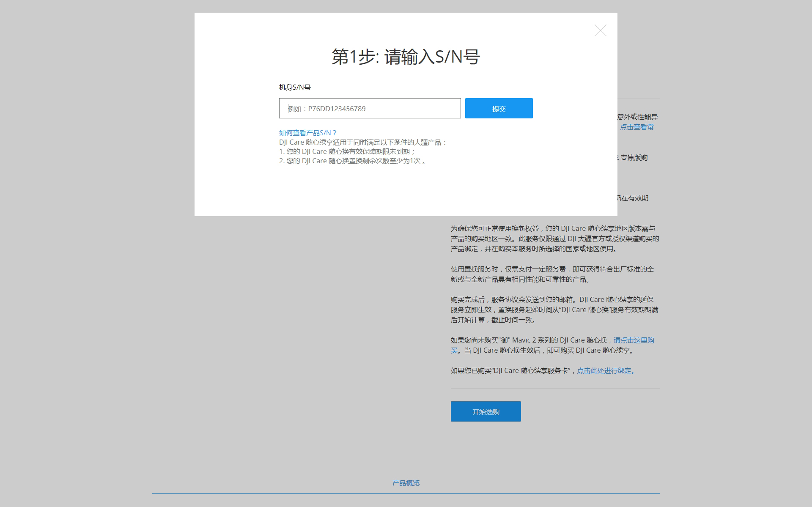Click the 开始选购 button behind the dialog
Image resolution: width=812 pixels, height=507 pixels.
tap(486, 411)
